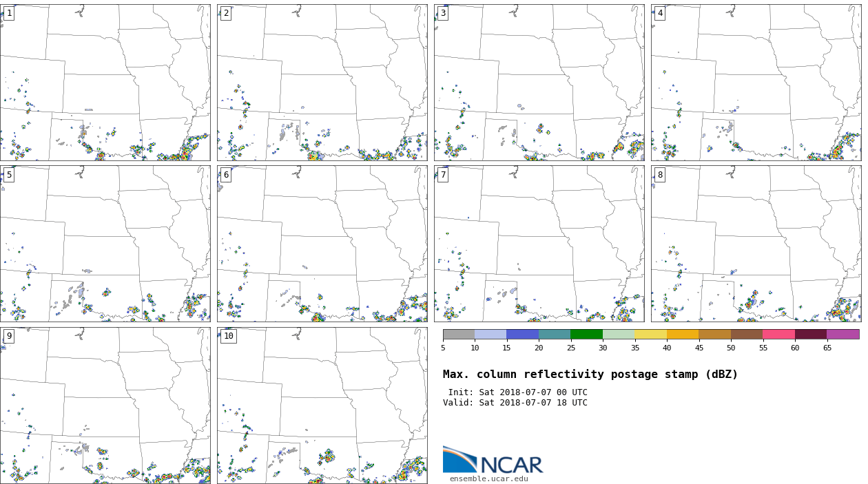Pick the pink 55-60 dBZ color swatch
This screenshot has height=484, width=868.
point(778,334)
